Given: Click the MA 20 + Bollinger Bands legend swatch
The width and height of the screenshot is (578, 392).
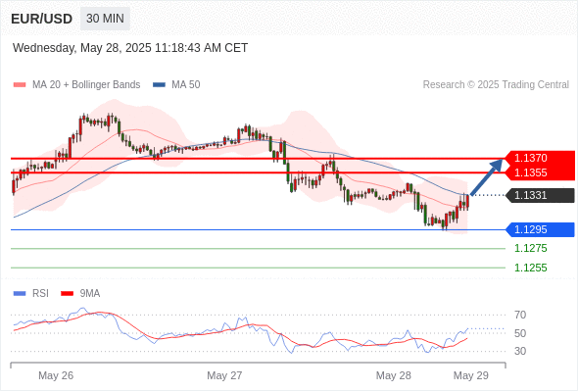Looking at the screenshot, I should [20, 85].
